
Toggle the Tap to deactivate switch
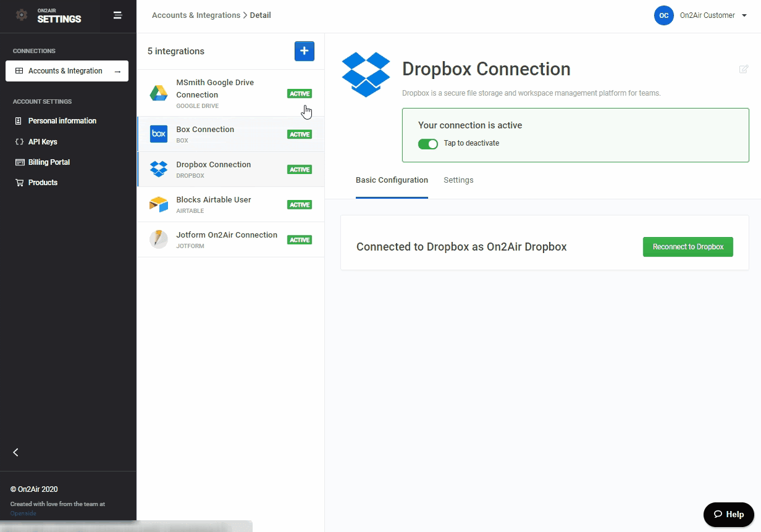[x=428, y=144]
